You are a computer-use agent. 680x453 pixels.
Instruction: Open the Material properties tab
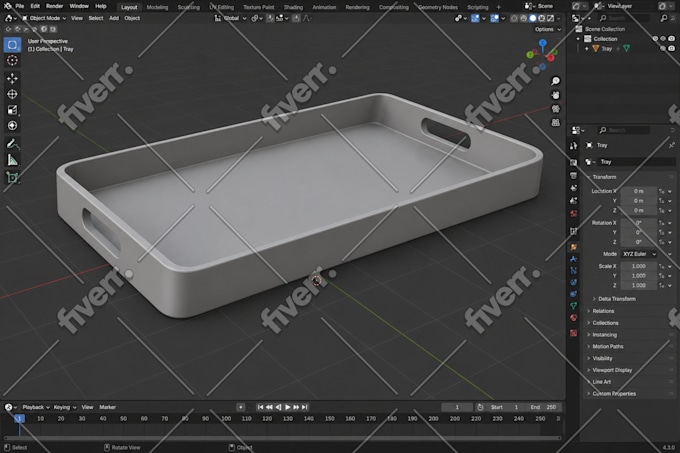pyautogui.click(x=573, y=318)
